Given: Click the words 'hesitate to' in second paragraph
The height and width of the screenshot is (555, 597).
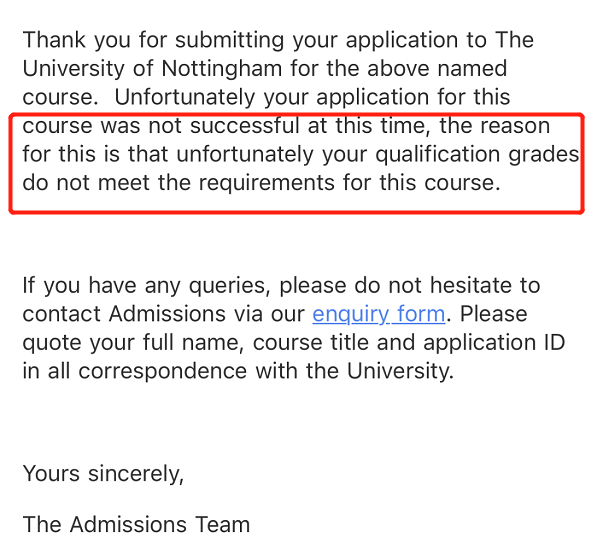Looking at the screenshot, I should (485, 285).
